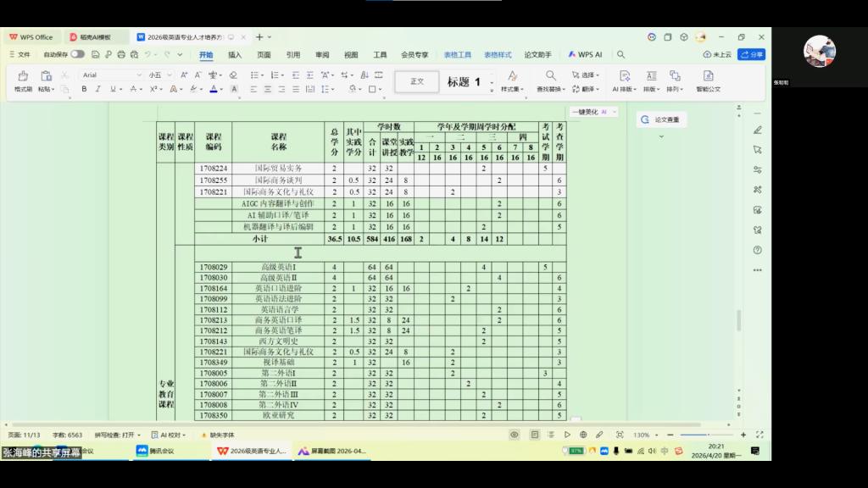868x488 pixels.
Task: Apply italic with the I icon
Action: tap(100, 89)
